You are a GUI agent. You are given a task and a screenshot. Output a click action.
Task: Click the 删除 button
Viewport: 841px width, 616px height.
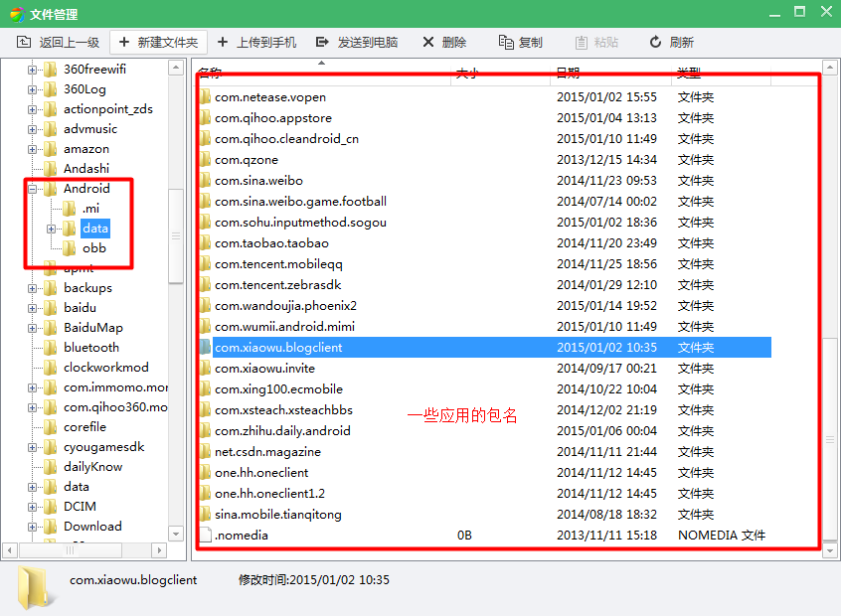[x=444, y=42]
